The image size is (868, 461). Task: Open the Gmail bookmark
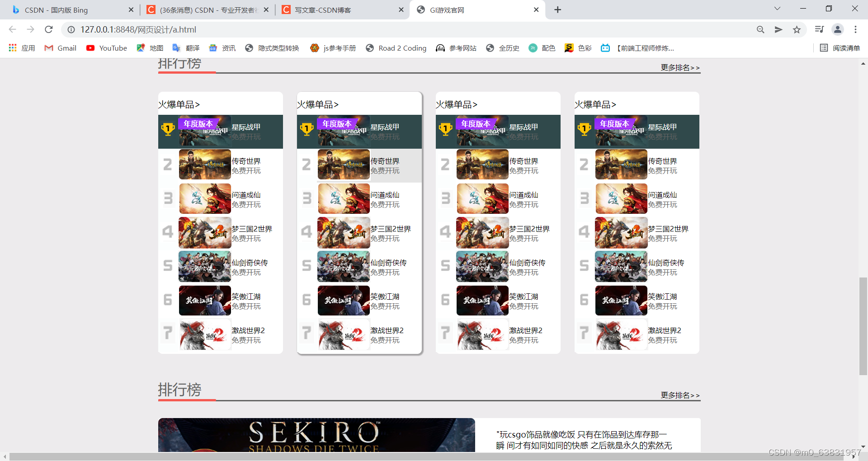click(x=61, y=48)
